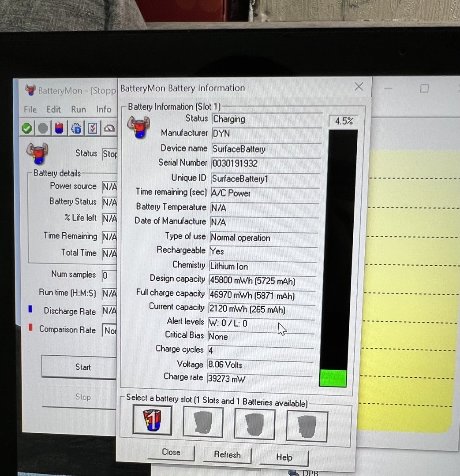Select the second grayed-out battery slot

[203, 422]
